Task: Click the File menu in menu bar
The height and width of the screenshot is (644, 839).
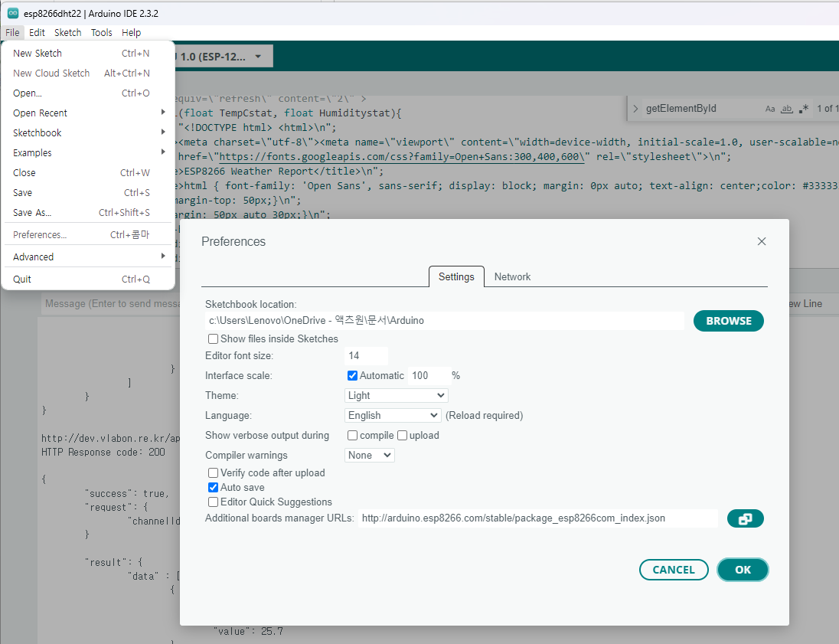Action: pyautogui.click(x=12, y=33)
